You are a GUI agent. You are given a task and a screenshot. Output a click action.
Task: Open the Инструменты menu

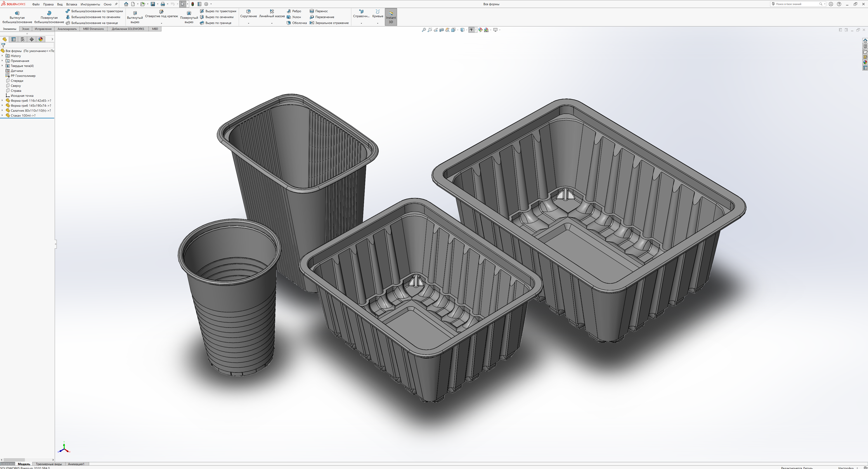tap(90, 4)
